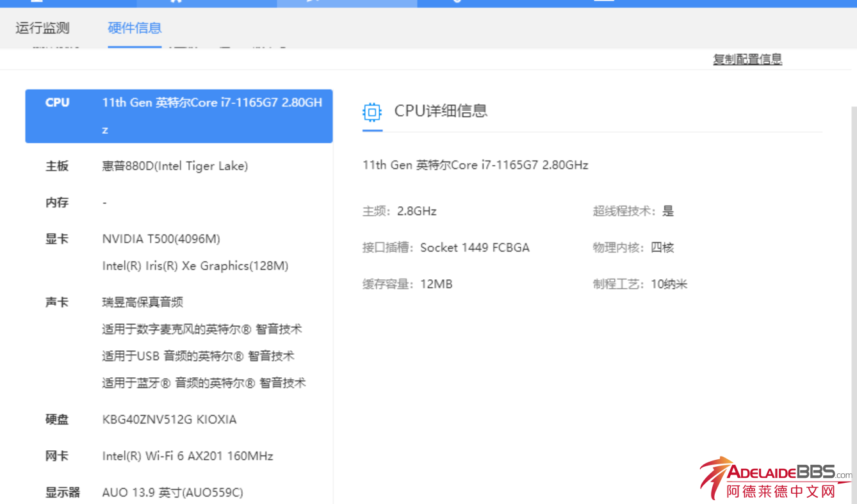Select the 主板 row showing 惠普880D
The height and width of the screenshot is (504, 857).
pyautogui.click(x=175, y=167)
